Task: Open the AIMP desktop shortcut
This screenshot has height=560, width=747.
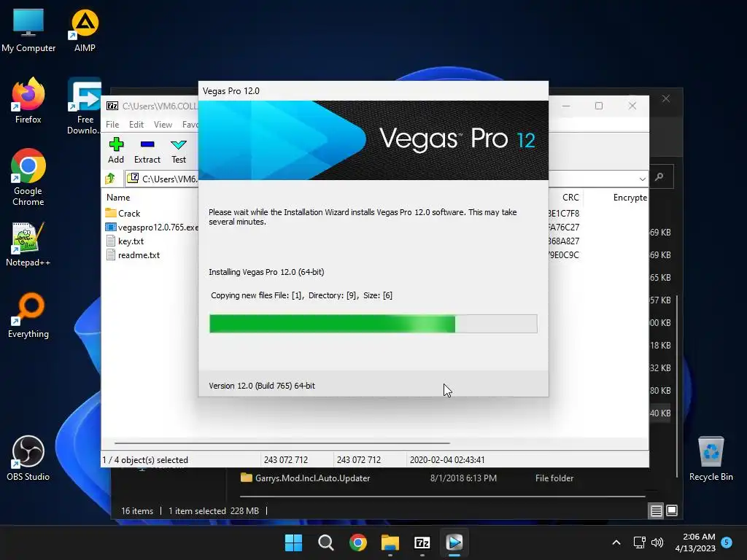Action: pyautogui.click(x=85, y=30)
